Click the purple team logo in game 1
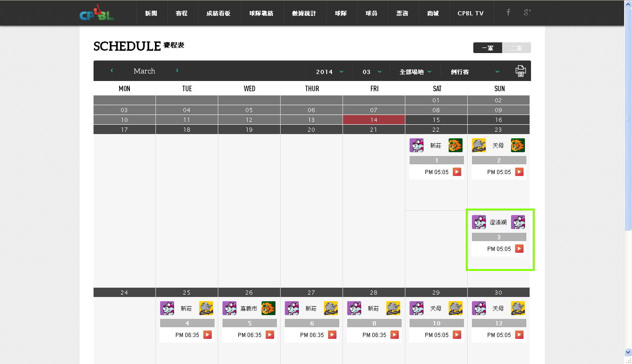 pyautogui.click(x=417, y=145)
